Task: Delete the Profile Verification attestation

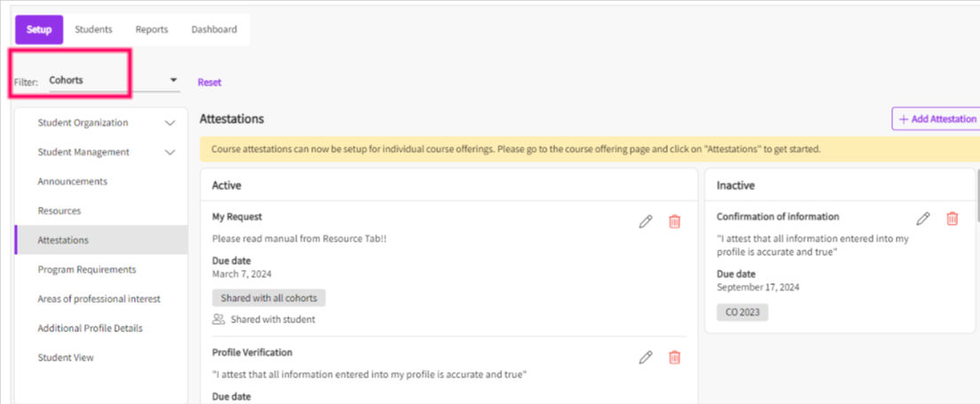Action: (x=674, y=357)
